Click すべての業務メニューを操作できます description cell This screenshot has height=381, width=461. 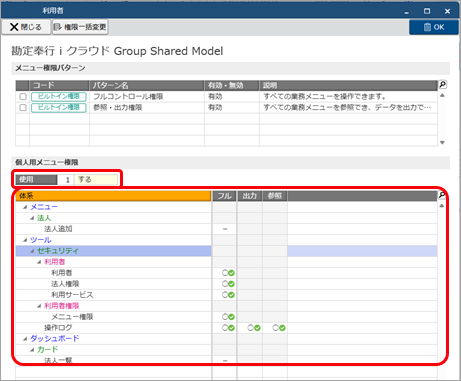(348, 97)
